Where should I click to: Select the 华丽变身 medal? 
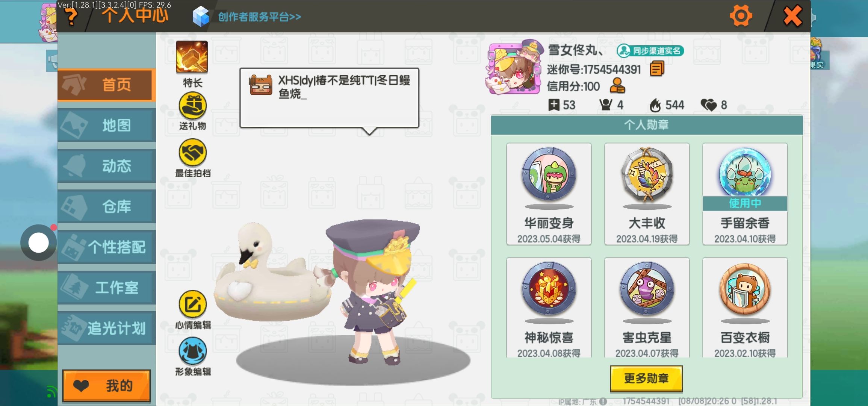point(549,194)
